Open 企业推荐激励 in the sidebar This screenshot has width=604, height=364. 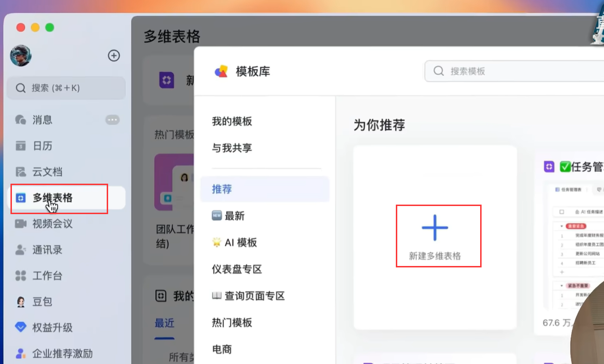coord(66,354)
